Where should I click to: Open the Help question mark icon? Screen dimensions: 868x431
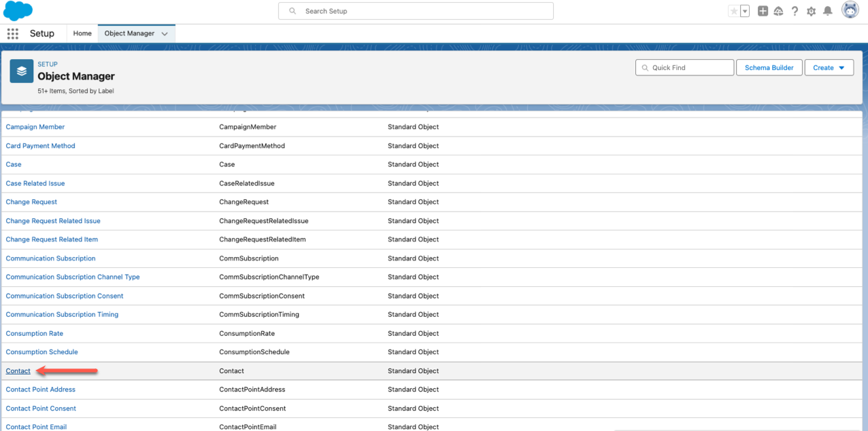tap(795, 12)
